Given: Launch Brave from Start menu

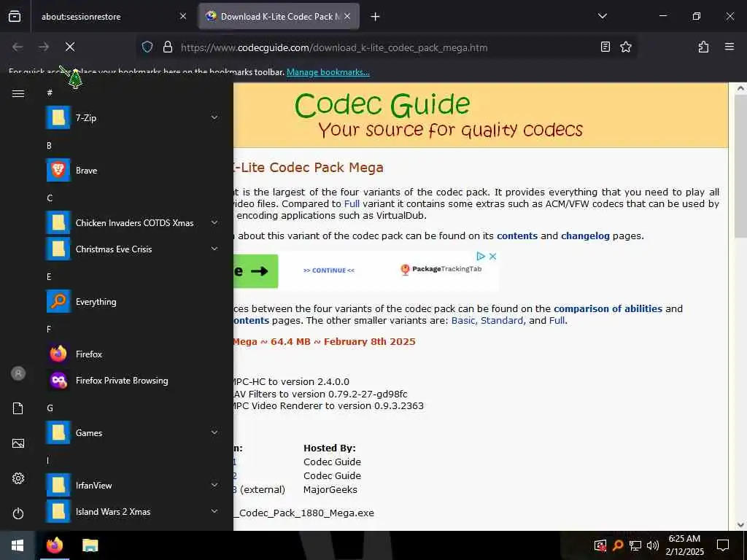Looking at the screenshot, I should click(x=133, y=171).
